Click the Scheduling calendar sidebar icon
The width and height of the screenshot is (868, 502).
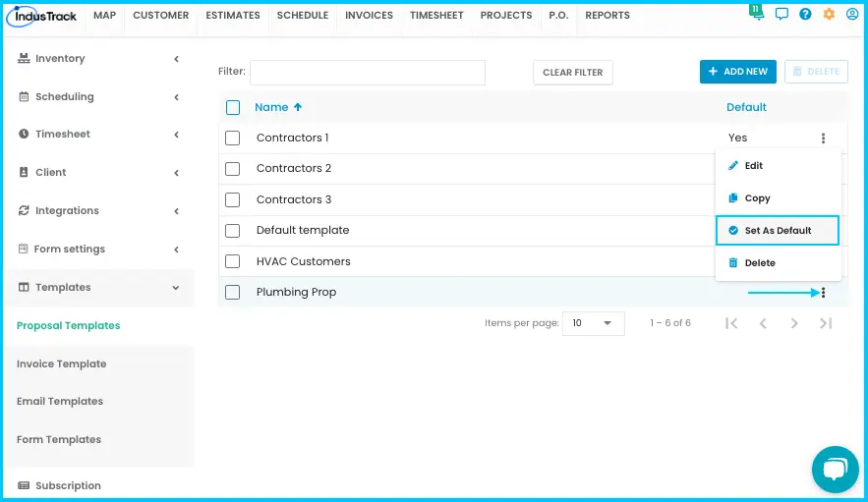point(24,97)
